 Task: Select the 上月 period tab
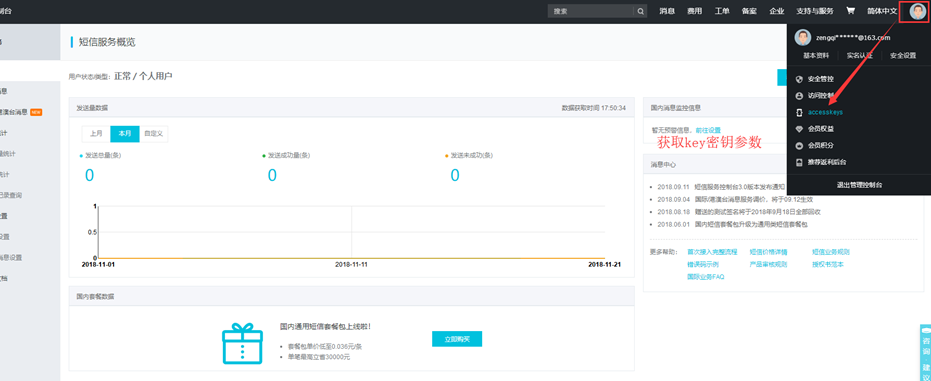coord(96,134)
